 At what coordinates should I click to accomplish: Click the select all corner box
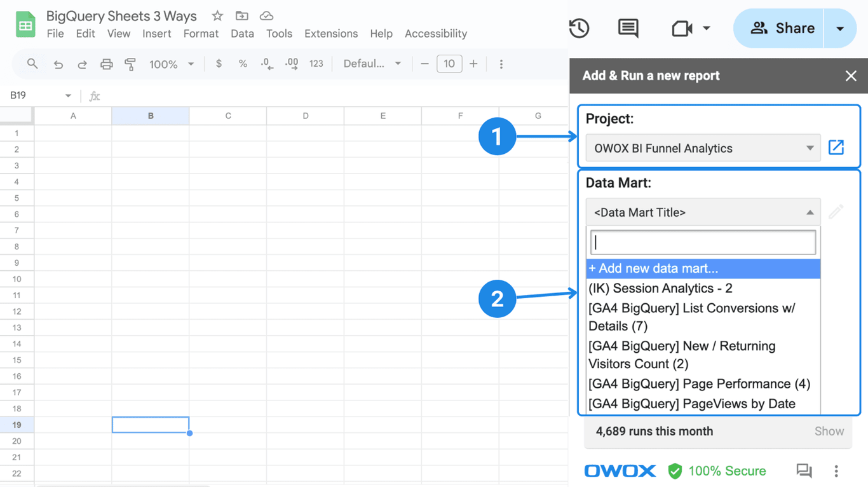tap(17, 116)
